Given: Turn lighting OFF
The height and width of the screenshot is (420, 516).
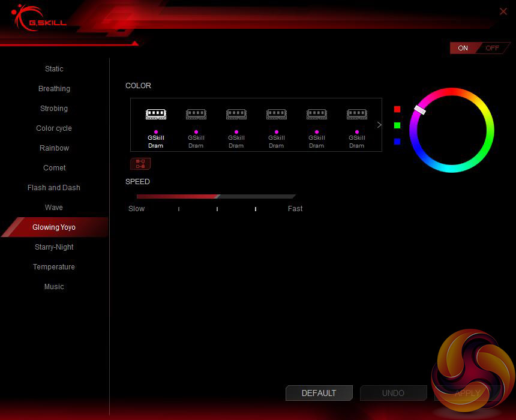Looking at the screenshot, I should [x=493, y=48].
